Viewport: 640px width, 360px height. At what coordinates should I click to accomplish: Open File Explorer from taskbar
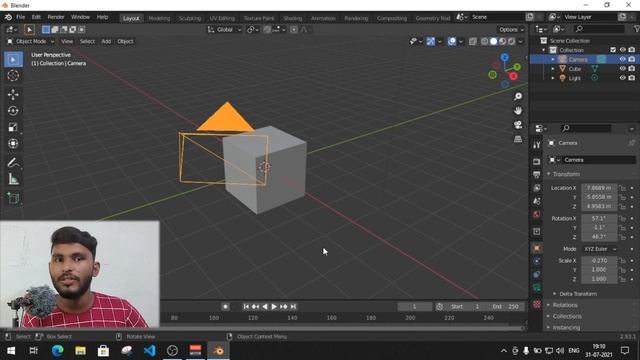click(80, 351)
